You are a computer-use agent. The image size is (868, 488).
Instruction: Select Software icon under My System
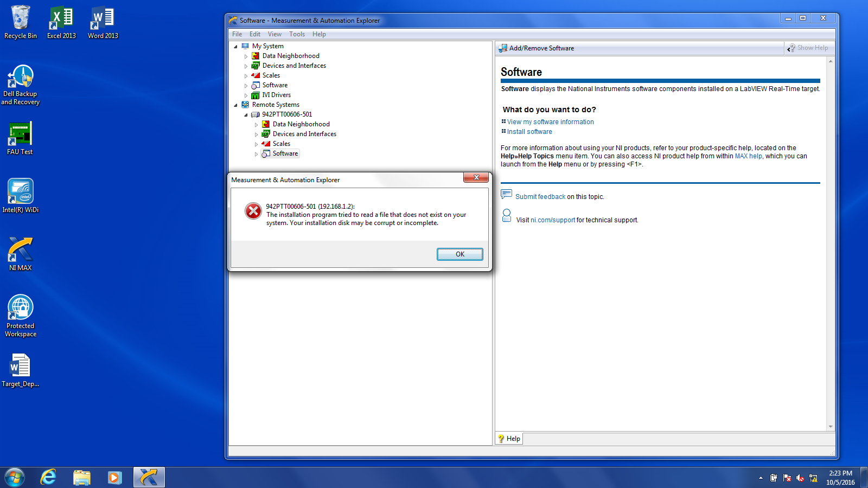click(256, 85)
